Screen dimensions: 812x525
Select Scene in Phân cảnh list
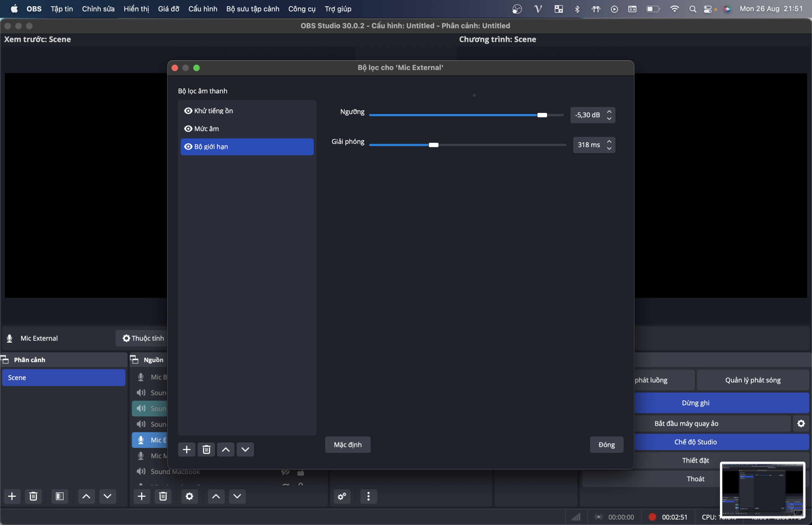[x=64, y=377]
